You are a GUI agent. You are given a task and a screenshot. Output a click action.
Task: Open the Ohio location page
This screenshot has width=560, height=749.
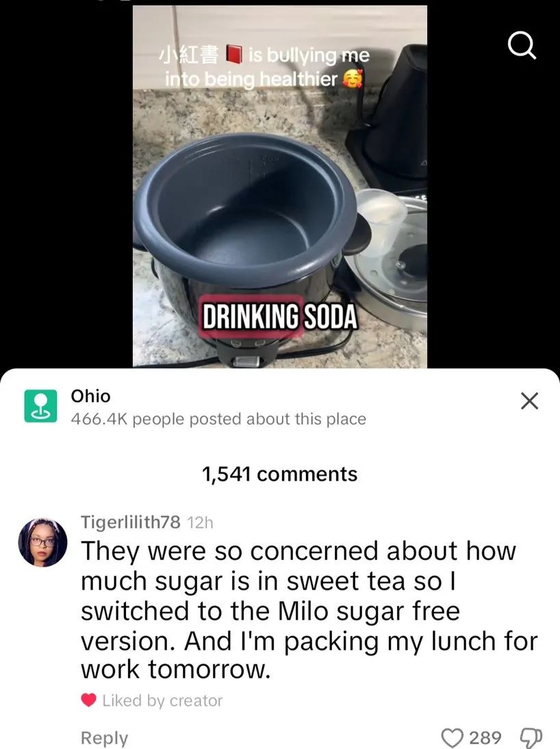click(x=91, y=396)
